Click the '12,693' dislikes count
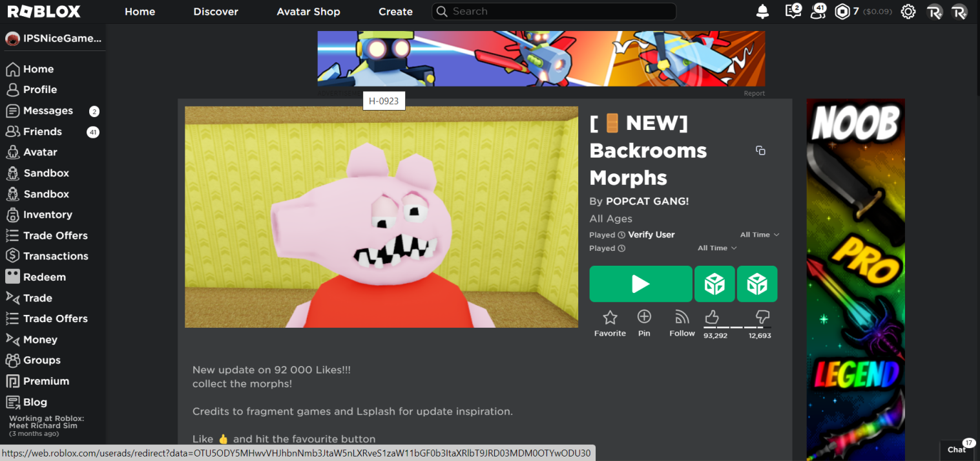Image resolution: width=980 pixels, height=461 pixels. (x=760, y=336)
